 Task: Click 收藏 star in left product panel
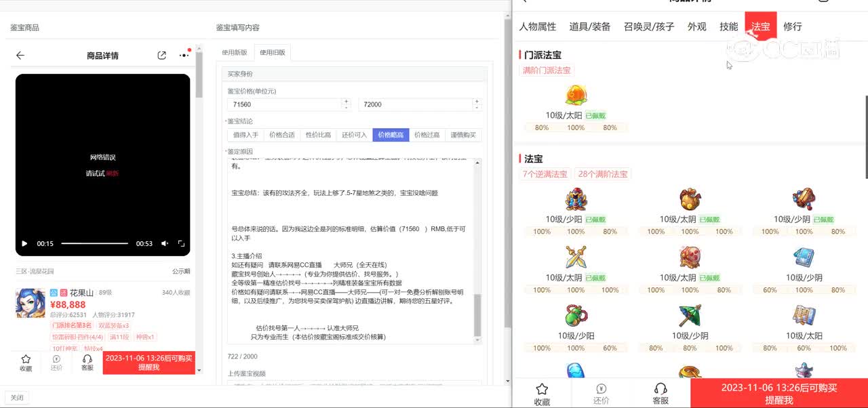coord(26,363)
